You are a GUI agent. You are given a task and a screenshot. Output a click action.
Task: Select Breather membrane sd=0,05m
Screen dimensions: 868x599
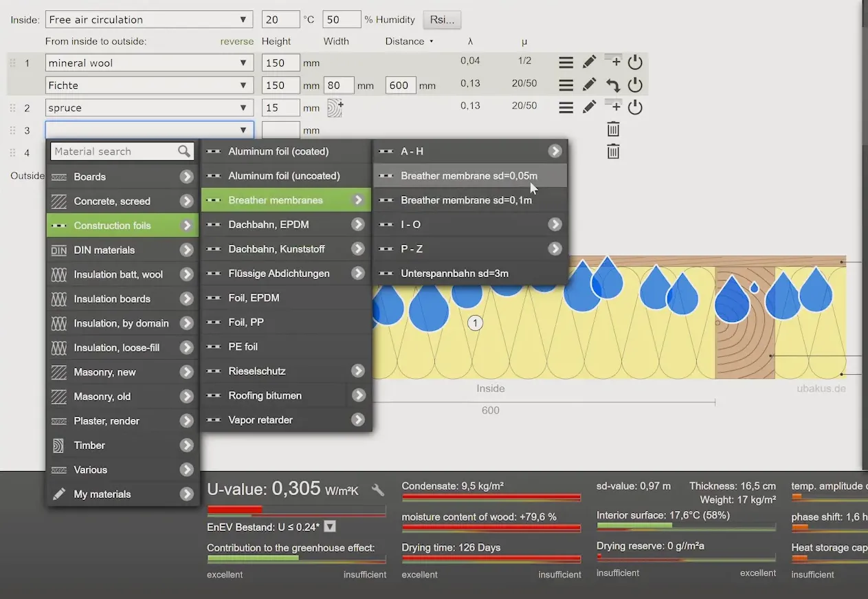click(469, 176)
